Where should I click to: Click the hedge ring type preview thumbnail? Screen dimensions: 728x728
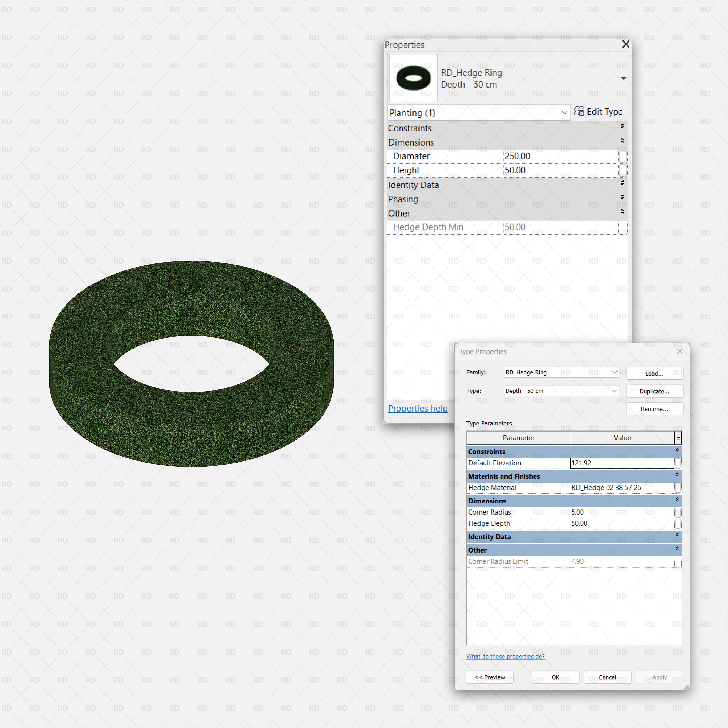point(413,78)
